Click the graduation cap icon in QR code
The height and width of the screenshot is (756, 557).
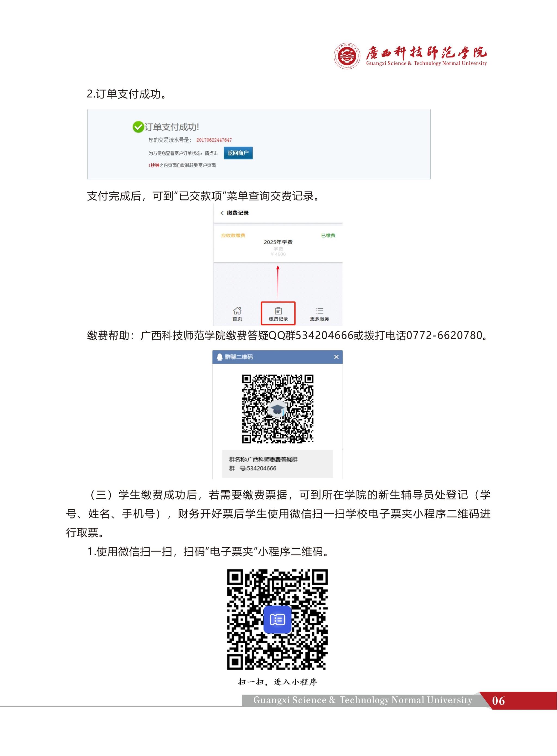pos(277,409)
